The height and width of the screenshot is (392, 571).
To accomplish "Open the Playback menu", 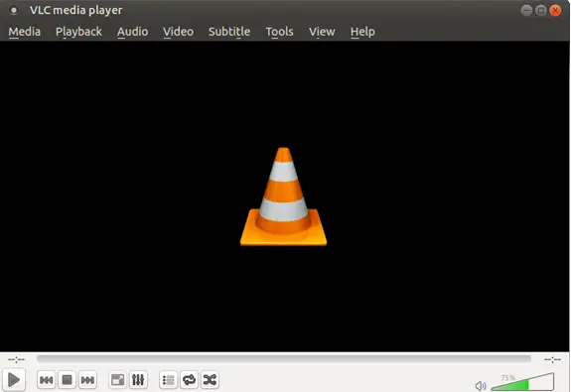I will [x=78, y=32].
